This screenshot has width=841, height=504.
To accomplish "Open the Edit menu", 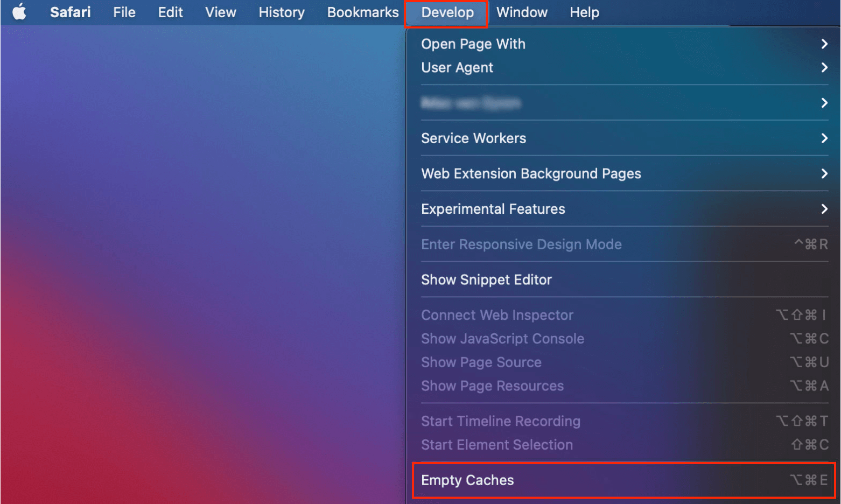I will (170, 12).
